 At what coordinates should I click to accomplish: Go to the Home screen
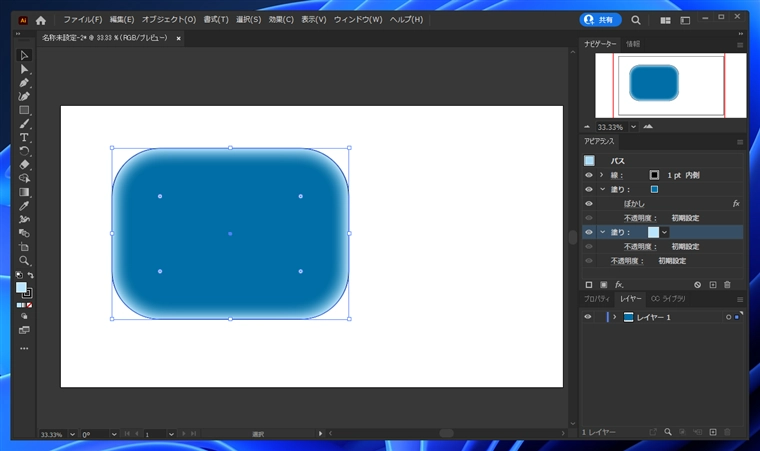click(x=41, y=20)
